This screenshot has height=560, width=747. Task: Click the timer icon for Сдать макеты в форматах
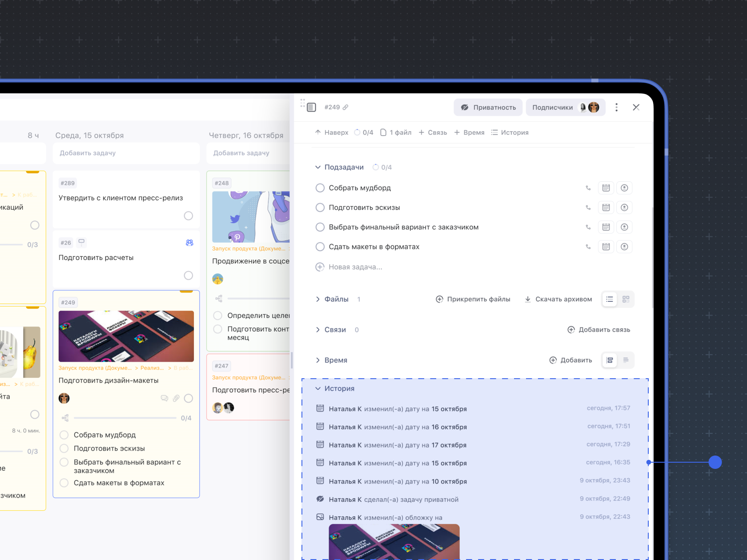tap(624, 247)
